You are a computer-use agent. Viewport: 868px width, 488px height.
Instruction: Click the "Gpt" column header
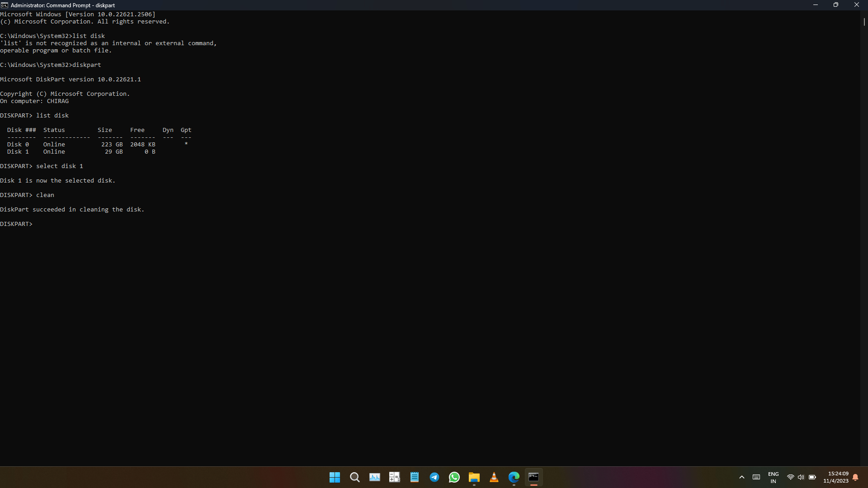(186, 130)
